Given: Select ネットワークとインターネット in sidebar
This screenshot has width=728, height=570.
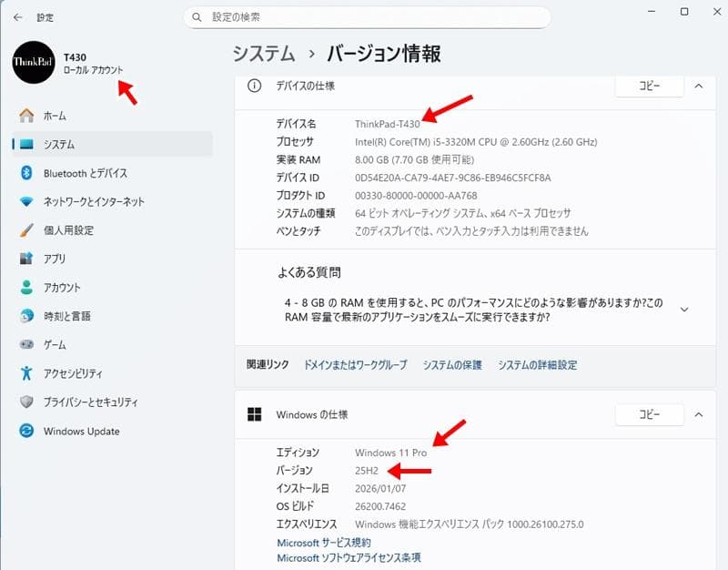Looking at the screenshot, I should tap(94, 201).
